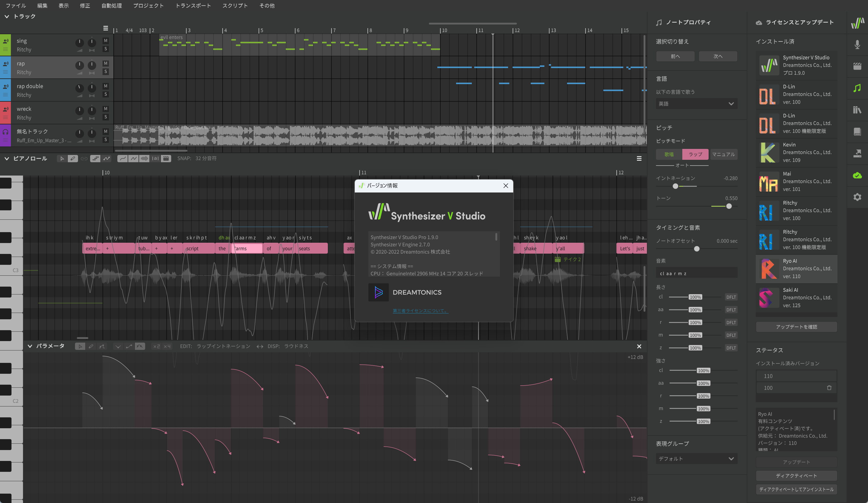Open settings gear in sidebar

pos(857,197)
